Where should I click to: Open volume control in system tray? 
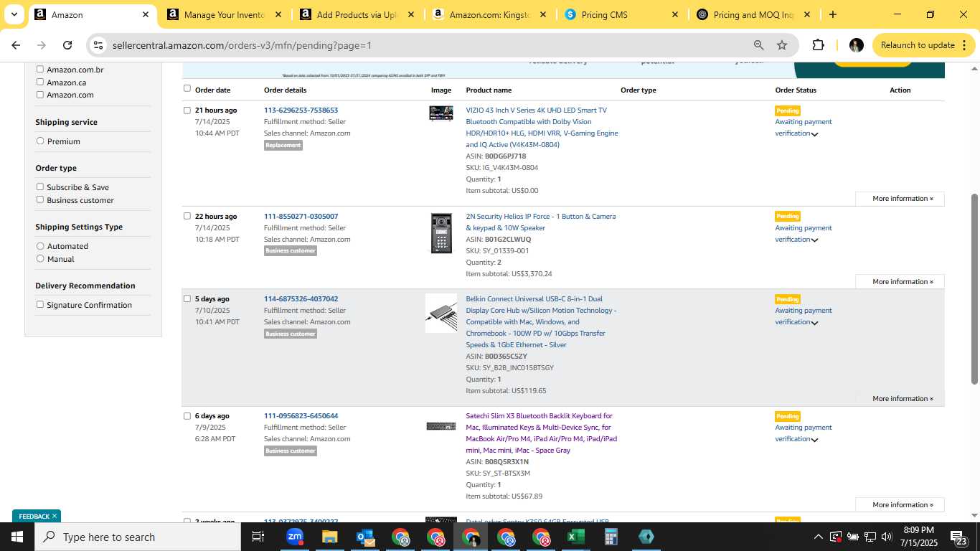point(887,537)
